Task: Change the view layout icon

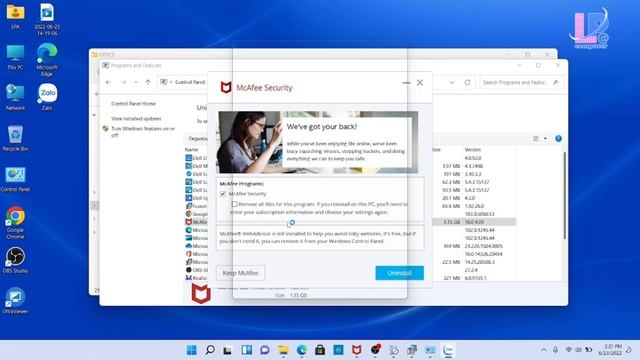Action: [536, 139]
